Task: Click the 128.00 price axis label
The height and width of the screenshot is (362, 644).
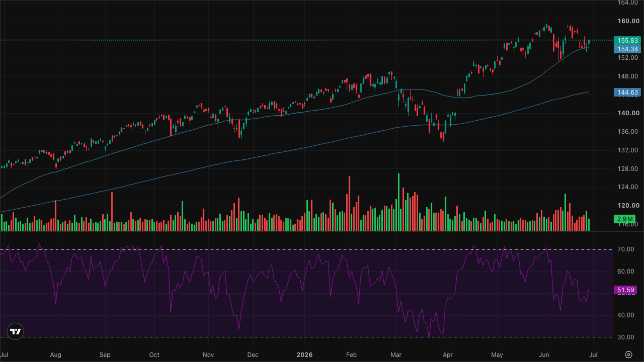Action: click(x=628, y=169)
